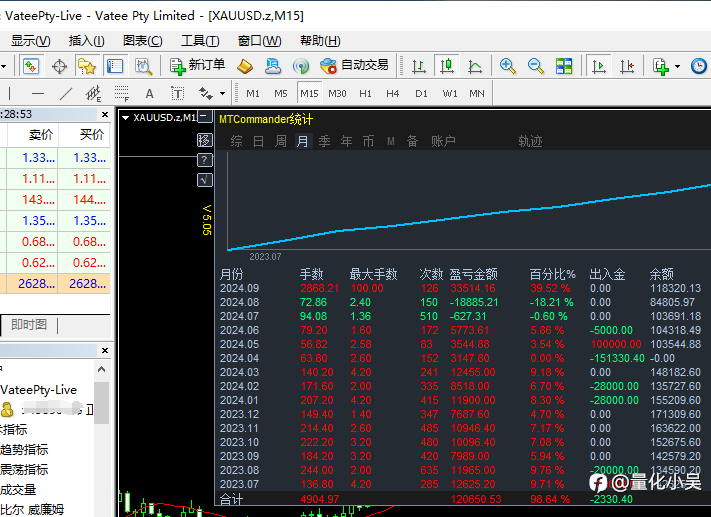Select the equidistant channel tool
Viewport: 711px width, 517px height.
pyautogui.click(x=93, y=94)
